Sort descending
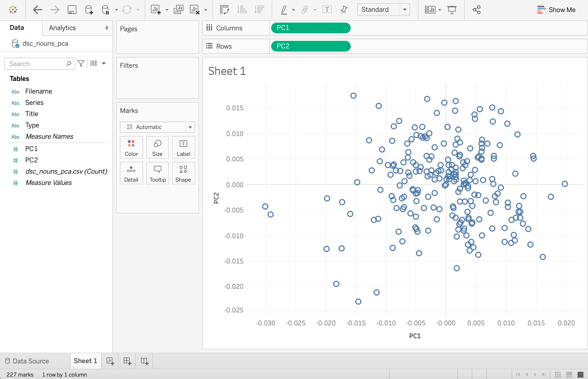Image resolution: width=588 pixels, height=379 pixels. [x=259, y=10]
